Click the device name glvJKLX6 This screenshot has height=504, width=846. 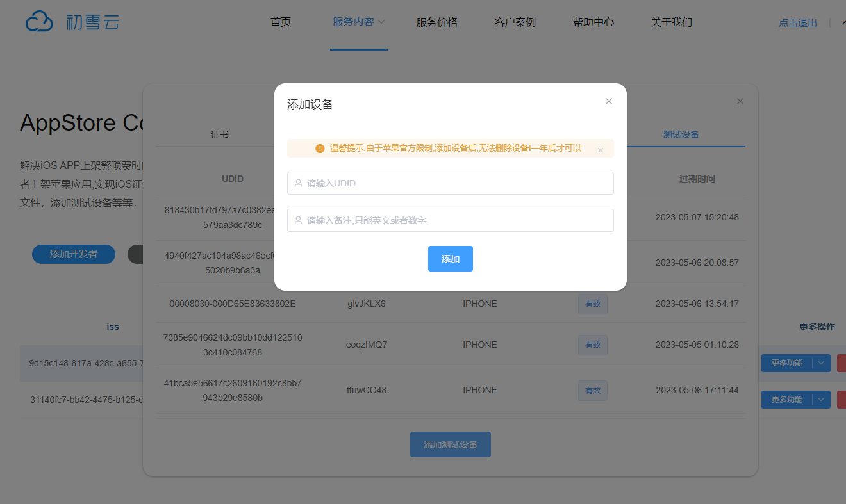click(367, 304)
